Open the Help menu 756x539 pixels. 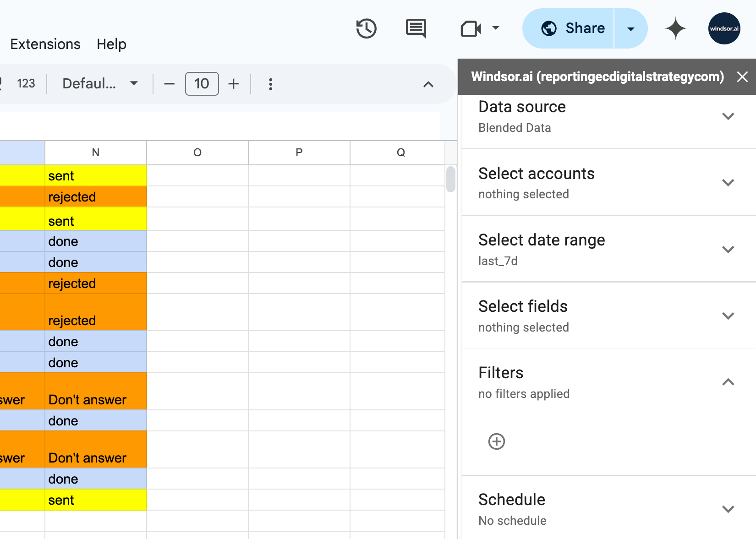pos(111,44)
